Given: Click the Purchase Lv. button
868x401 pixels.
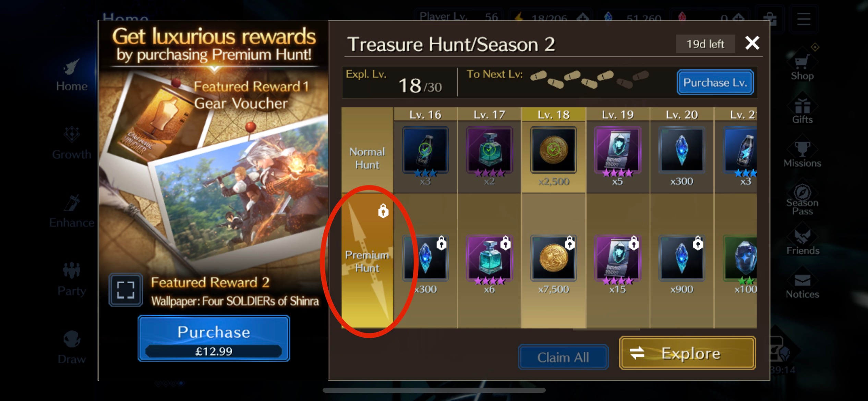Looking at the screenshot, I should pos(715,82).
